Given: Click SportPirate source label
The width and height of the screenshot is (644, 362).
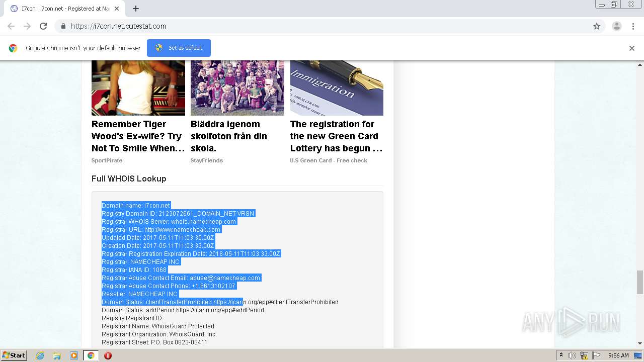Looking at the screenshot, I should click(107, 160).
